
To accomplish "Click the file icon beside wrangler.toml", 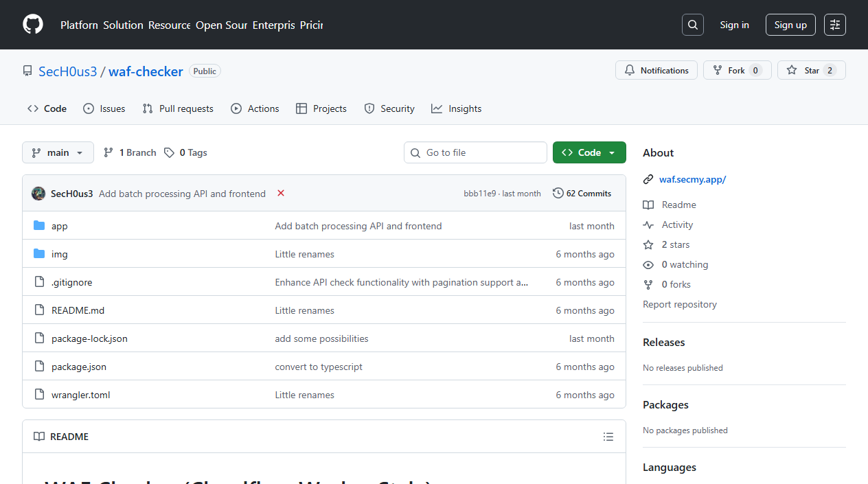I will pyautogui.click(x=39, y=395).
